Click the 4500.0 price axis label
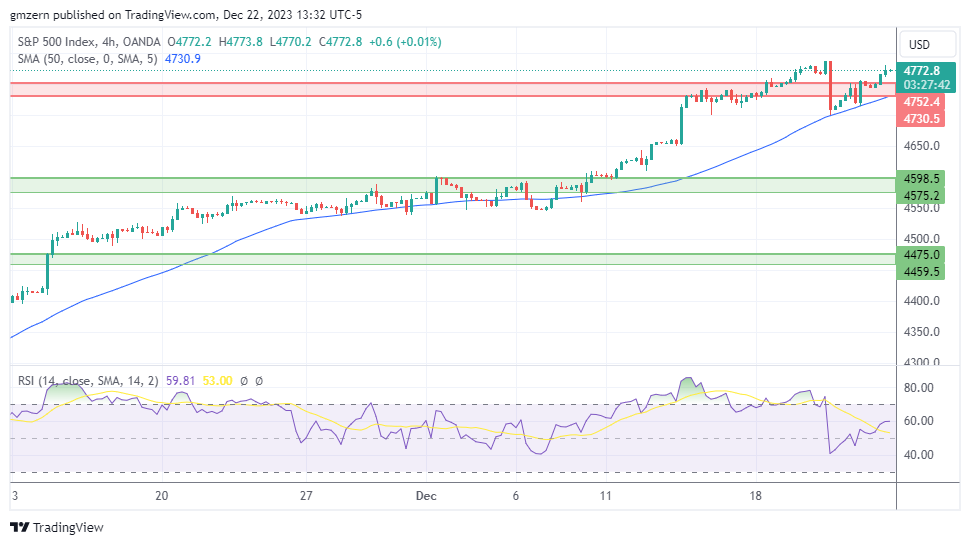970x545 pixels. [921, 239]
